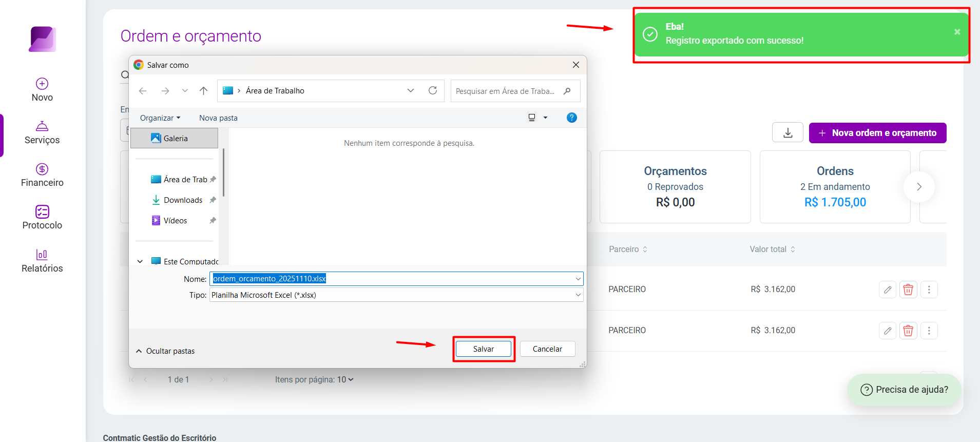This screenshot has height=442, width=980.
Task: Go back in the save dialog
Action: coord(143,91)
